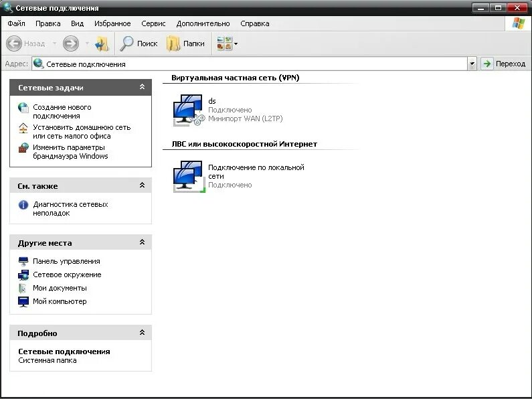The image size is (532, 399).
Task: Collapse the См. также panel
Action: tap(142, 185)
